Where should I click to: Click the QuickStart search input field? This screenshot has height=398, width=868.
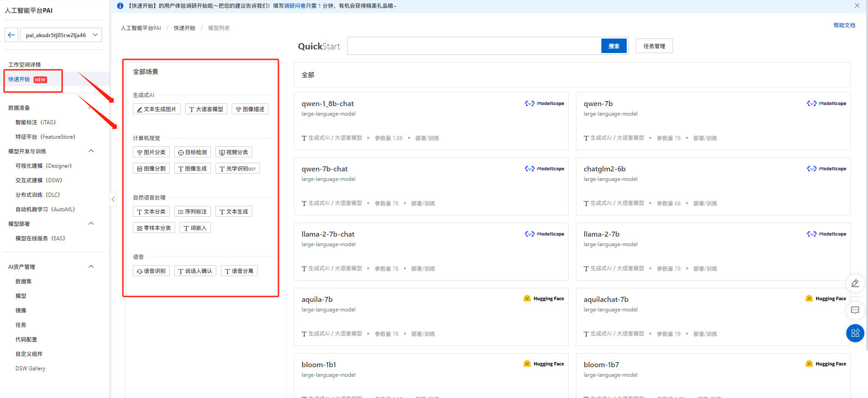tap(474, 46)
